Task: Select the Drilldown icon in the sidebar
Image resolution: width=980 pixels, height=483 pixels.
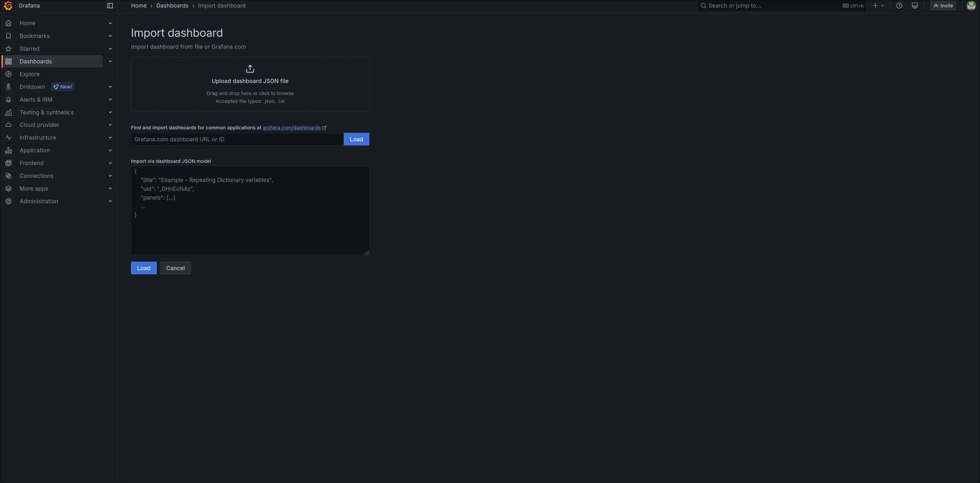Action: click(9, 87)
